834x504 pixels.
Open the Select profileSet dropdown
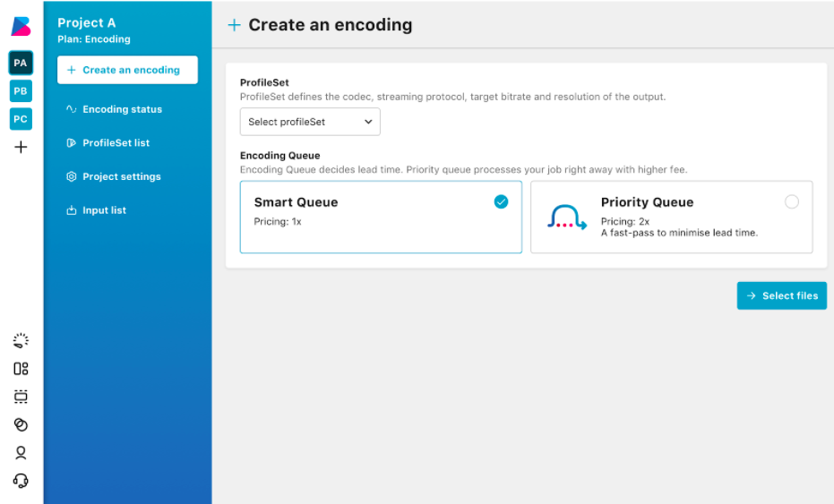(x=310, y=122)
